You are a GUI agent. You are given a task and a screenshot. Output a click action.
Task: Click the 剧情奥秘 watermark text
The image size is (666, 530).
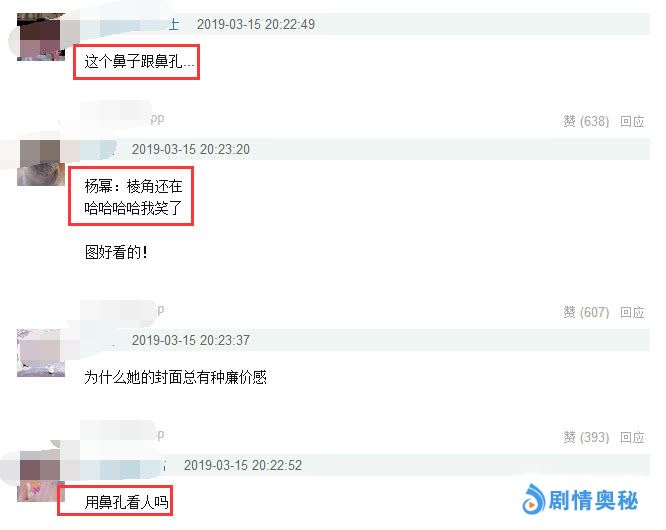coord(593,500)
